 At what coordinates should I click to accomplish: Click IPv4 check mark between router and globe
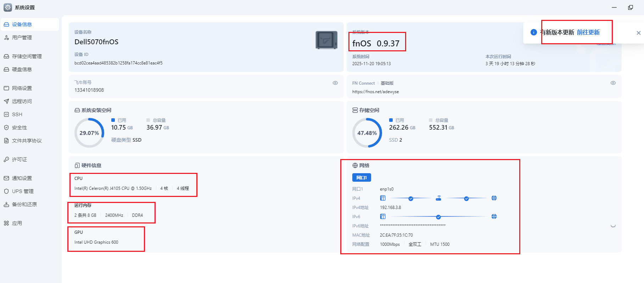point(466,198)
